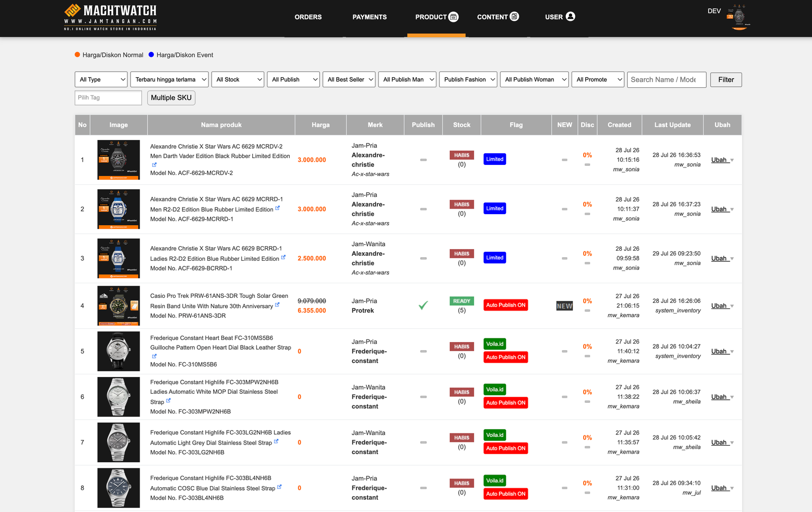
Task: Open the Publish Fashion dropdown
Action: [x=468, y=80]
